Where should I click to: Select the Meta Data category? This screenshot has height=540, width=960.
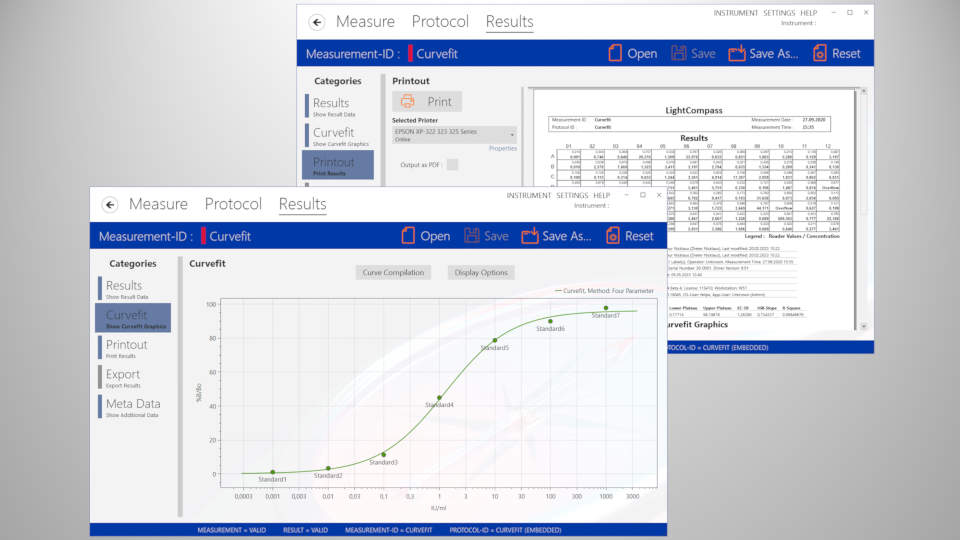point(132,407)
